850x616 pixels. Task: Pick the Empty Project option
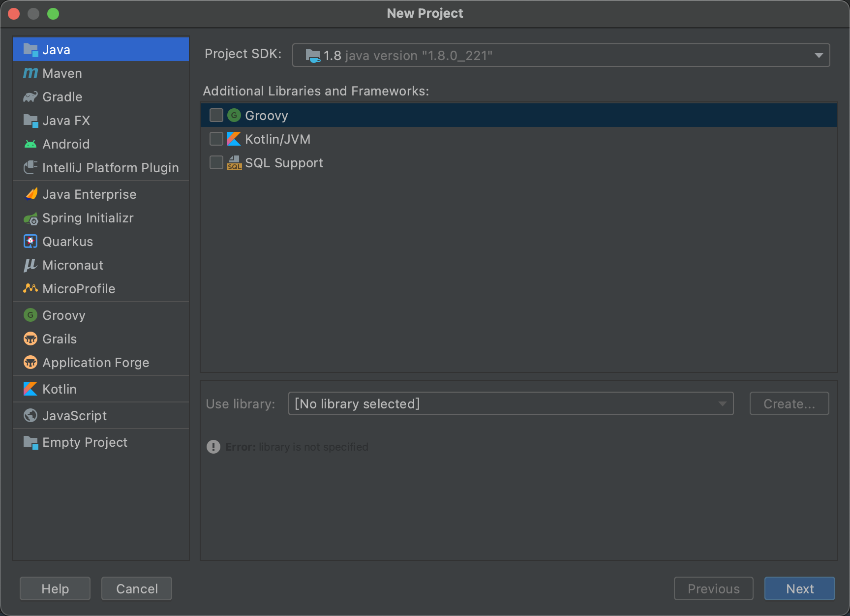[85, 442]
